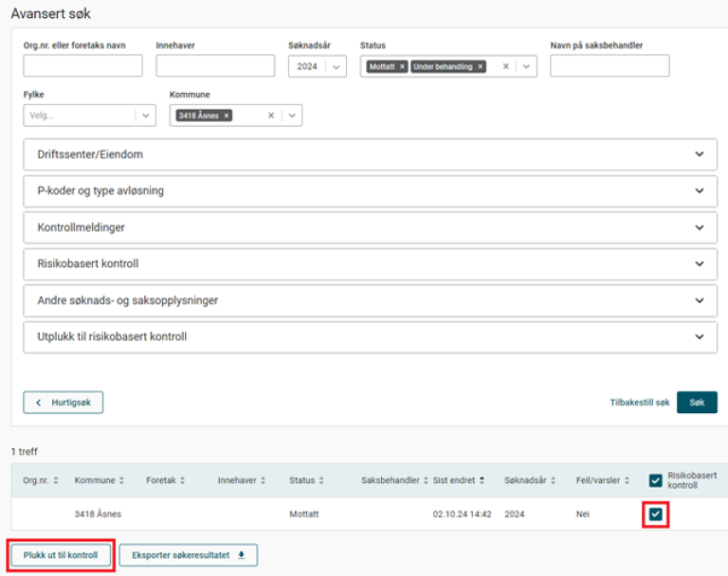Clear all selected Status values
The image size is (728, 576).
point(505,66)
